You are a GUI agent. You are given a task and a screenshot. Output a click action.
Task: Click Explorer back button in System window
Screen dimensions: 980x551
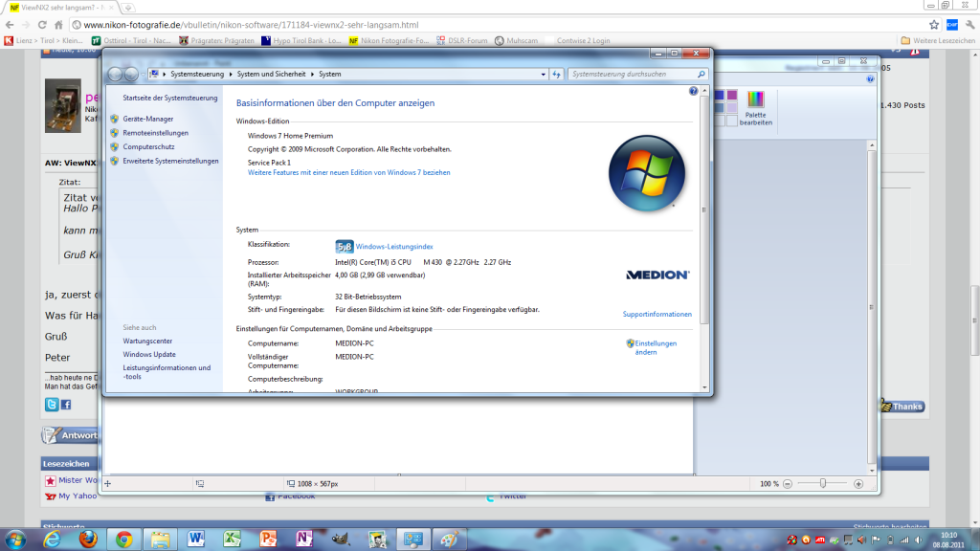coord(115,75)
